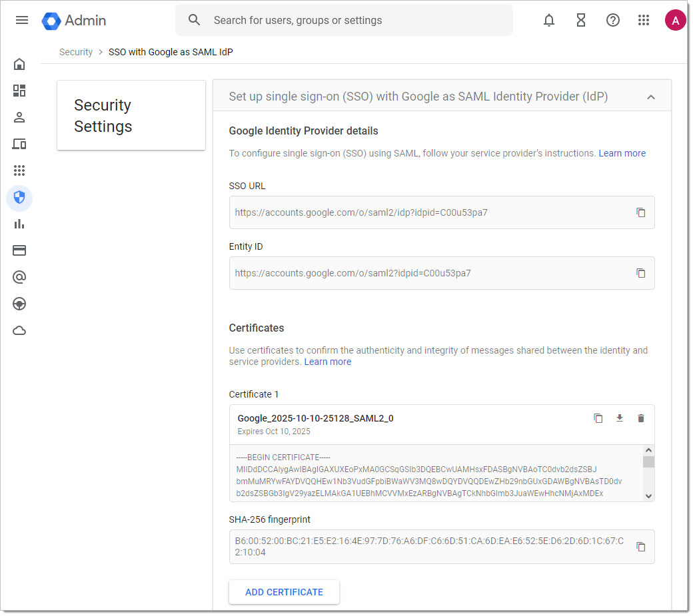Open the notifications bell
The image size is (693, 616).
548,21
